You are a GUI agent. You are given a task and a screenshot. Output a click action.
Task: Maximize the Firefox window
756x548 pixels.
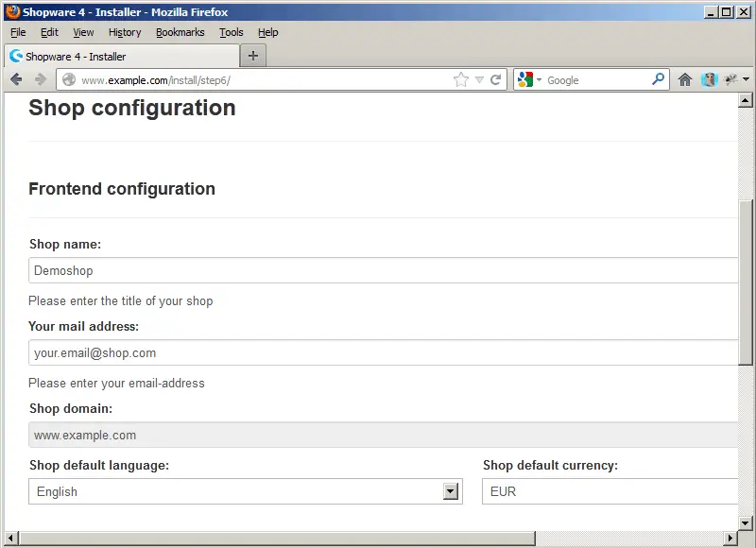point(726,12)
